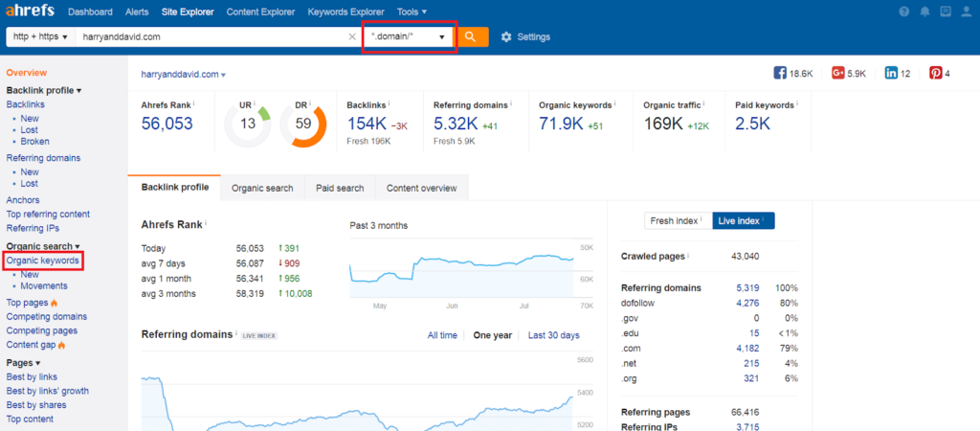Open Content Explorer in top navigation
This screenshot has width=980, height=431.
pos(260,11)
